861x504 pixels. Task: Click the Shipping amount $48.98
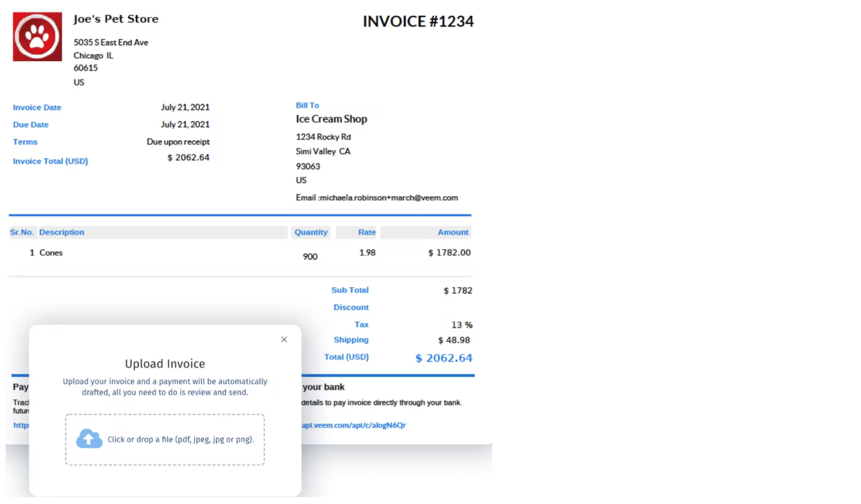(x=454, y=340)
